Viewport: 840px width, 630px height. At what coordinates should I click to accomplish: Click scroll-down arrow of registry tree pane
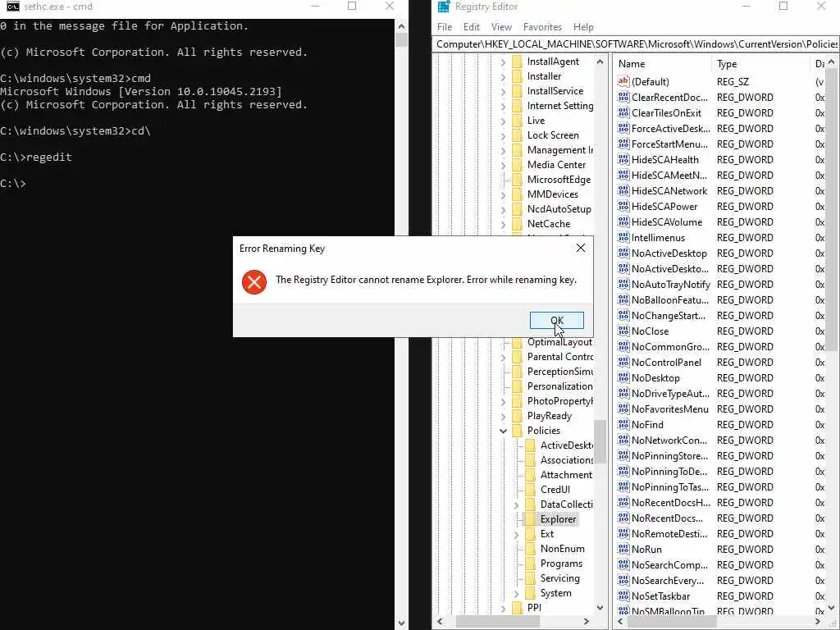tap(600, 608)
